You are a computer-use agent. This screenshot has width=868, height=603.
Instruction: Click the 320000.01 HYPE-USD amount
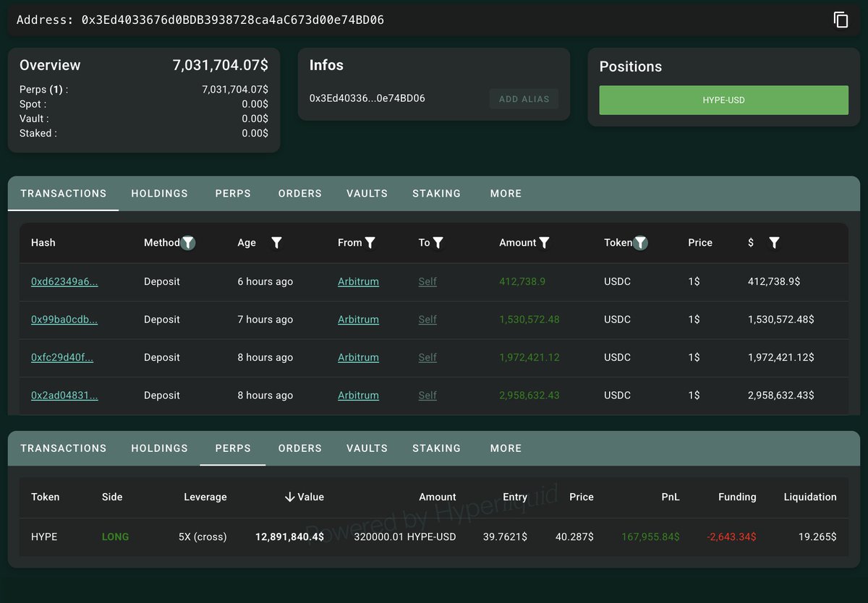point(405,537)
